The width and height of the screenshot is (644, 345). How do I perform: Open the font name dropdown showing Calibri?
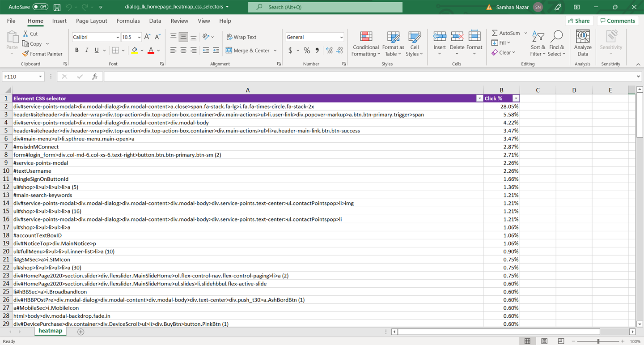pyautogui.click(x=118, y=37)
